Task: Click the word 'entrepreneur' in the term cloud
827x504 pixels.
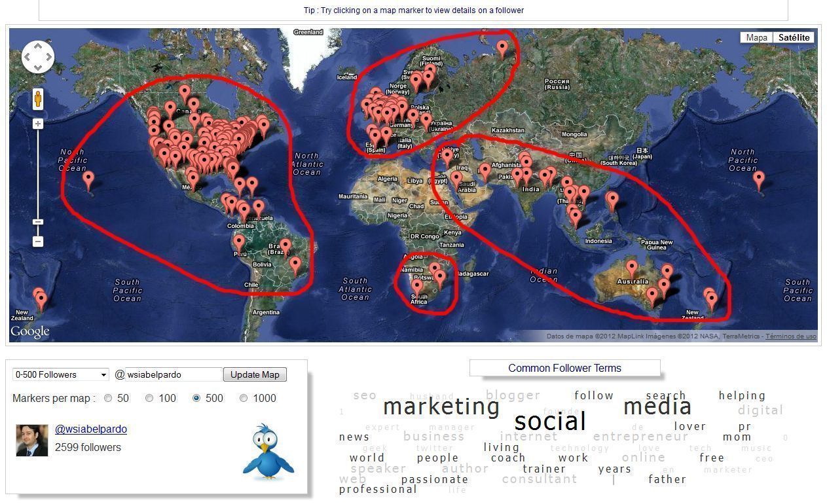Action: tap(641, 437)
